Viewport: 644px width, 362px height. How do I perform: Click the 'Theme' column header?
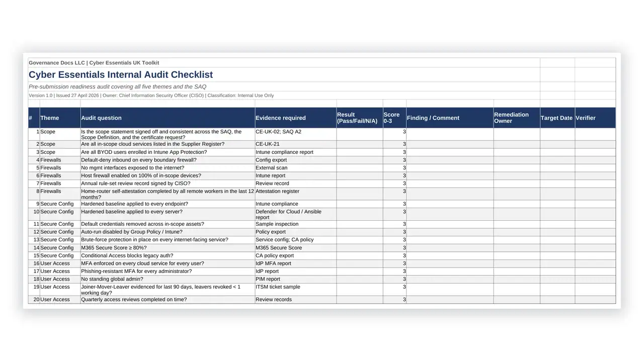coord(60,118)
